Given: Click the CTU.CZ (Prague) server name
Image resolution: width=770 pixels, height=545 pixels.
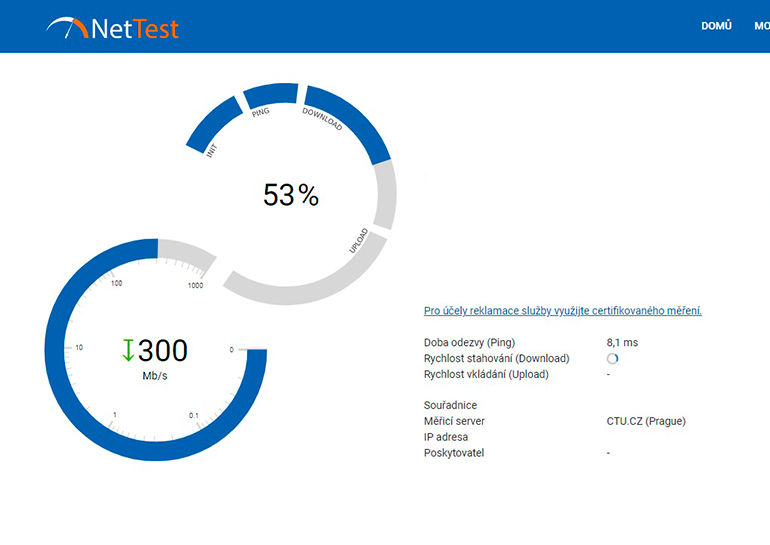Looking at the screenshot, I should coord(646,421).
